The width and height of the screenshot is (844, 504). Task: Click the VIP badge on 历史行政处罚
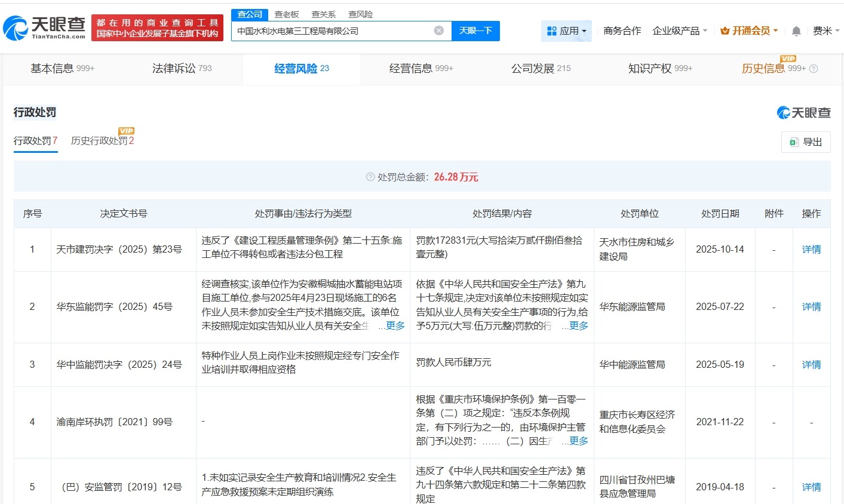coord(126,130)
